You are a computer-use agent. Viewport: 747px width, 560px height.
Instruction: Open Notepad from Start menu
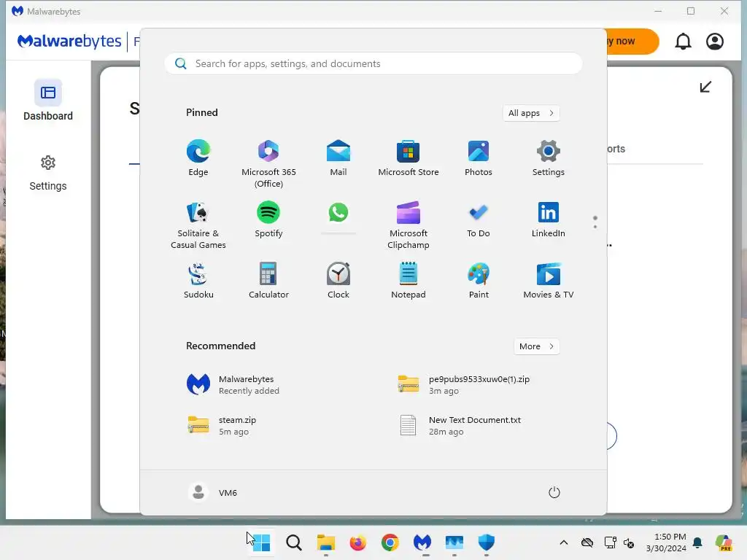[x=409, y=281]
